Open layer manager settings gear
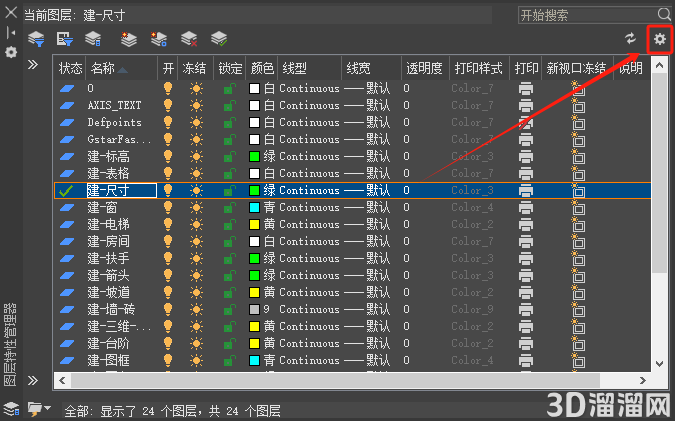The image size is (675, 421). coord(660,39)
